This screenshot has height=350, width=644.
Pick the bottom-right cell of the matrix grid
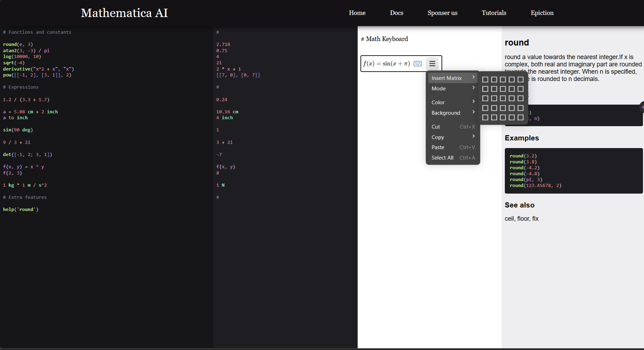(520, 117)
